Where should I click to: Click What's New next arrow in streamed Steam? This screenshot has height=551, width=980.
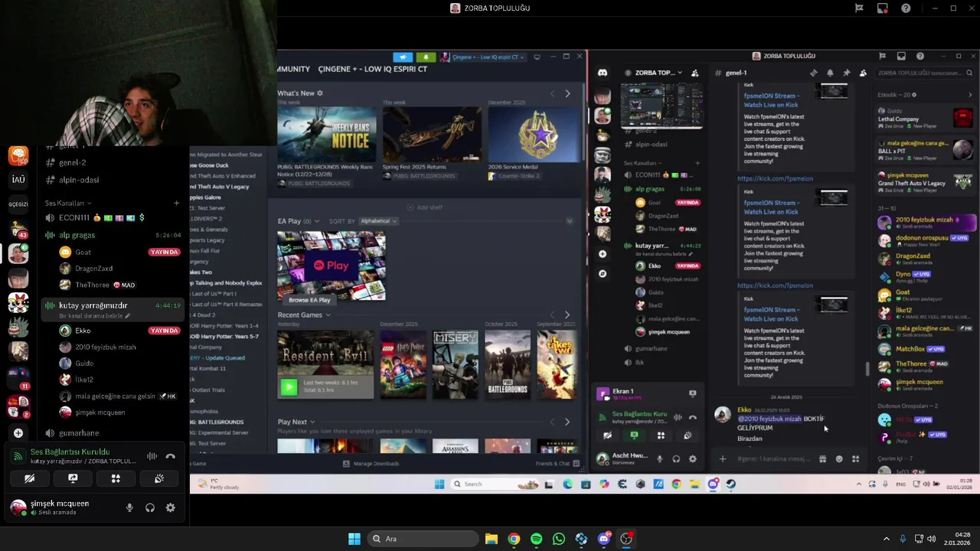coord(567,93)
